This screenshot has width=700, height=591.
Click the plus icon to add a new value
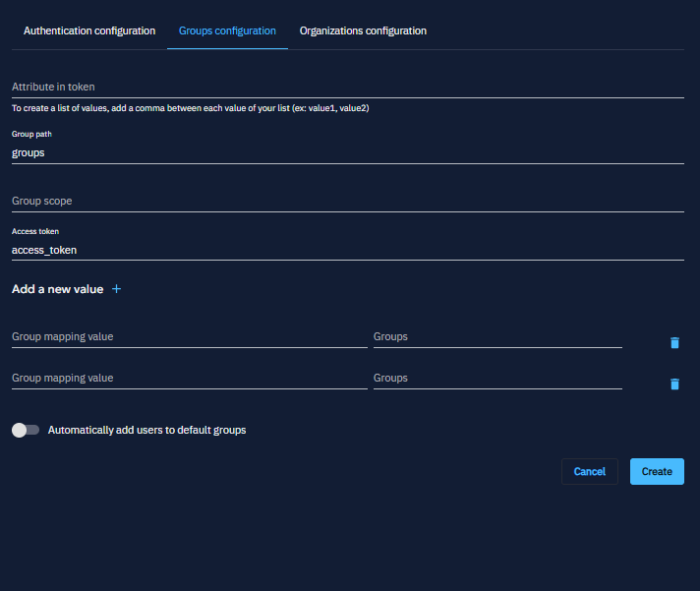point(116,289)
